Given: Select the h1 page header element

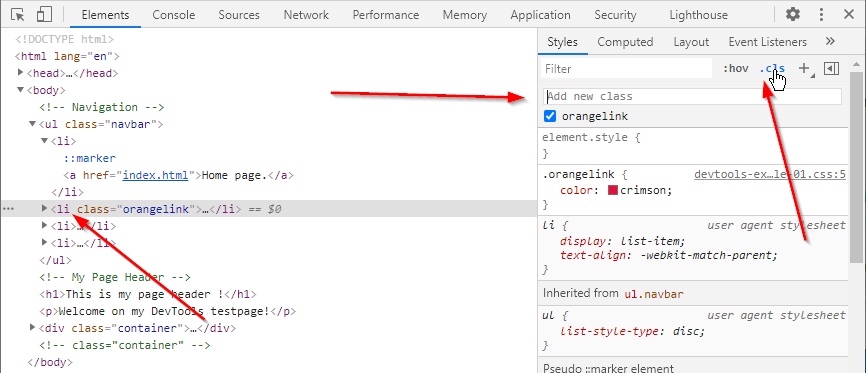Looking at the screenshot, I should click(x=148, y=294).
